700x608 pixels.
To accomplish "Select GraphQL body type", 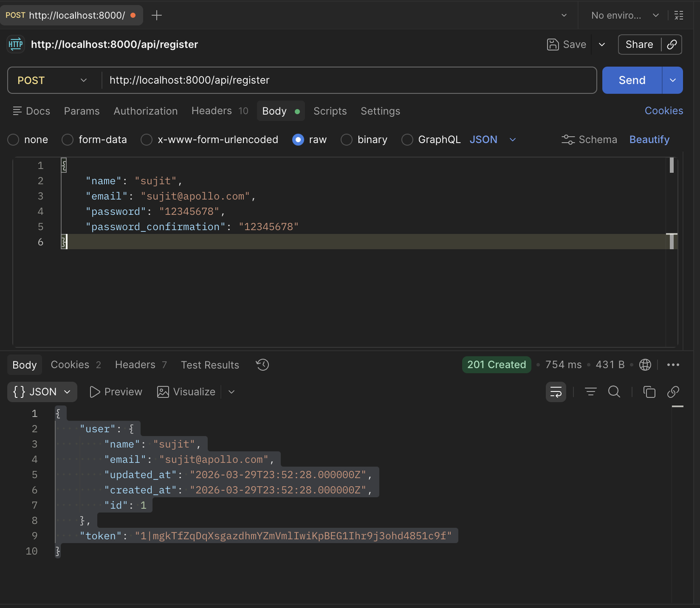I will pos(407,140).
